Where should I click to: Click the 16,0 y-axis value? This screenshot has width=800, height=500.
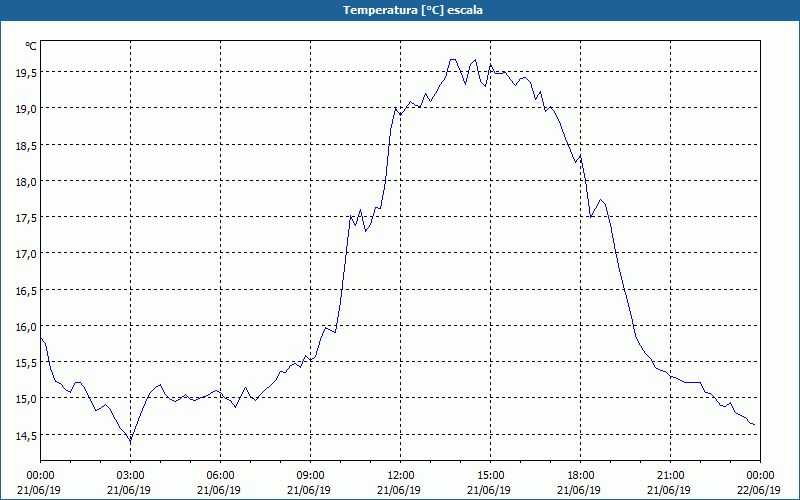click(26, 327)
